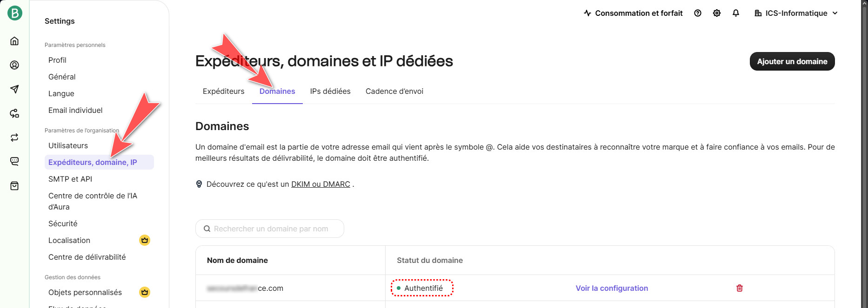Open the Conversations chat icon
The height and width of the screenshot is (308, 868).
click(14, 162)
